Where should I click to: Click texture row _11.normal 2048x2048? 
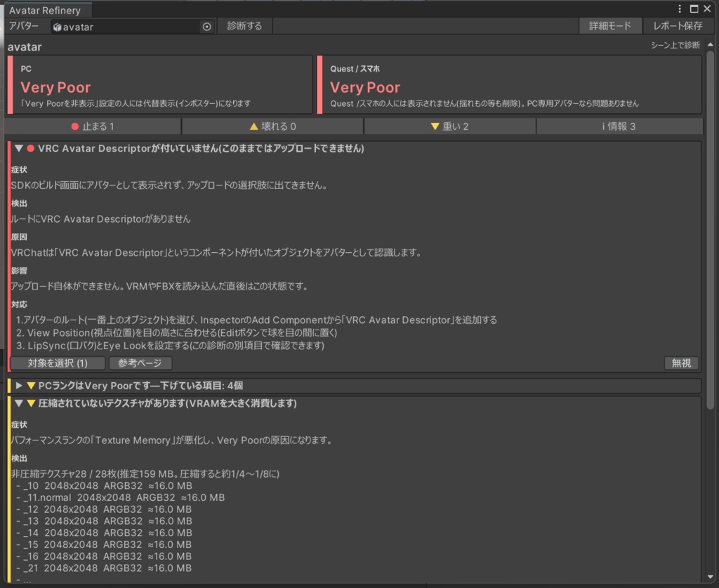click(121, 497)
